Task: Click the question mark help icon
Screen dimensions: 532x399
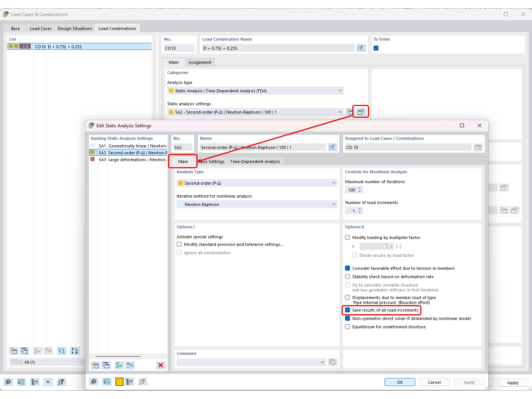Action: pos(93,382)
